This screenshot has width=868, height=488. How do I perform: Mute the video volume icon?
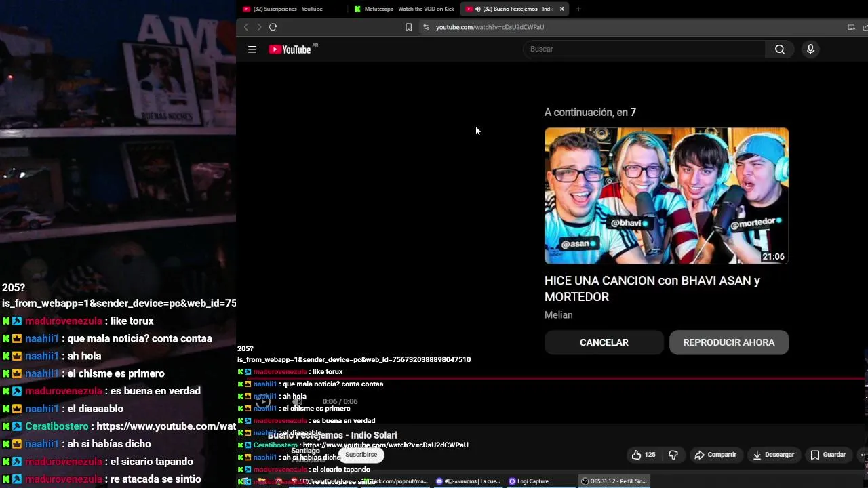297,402
